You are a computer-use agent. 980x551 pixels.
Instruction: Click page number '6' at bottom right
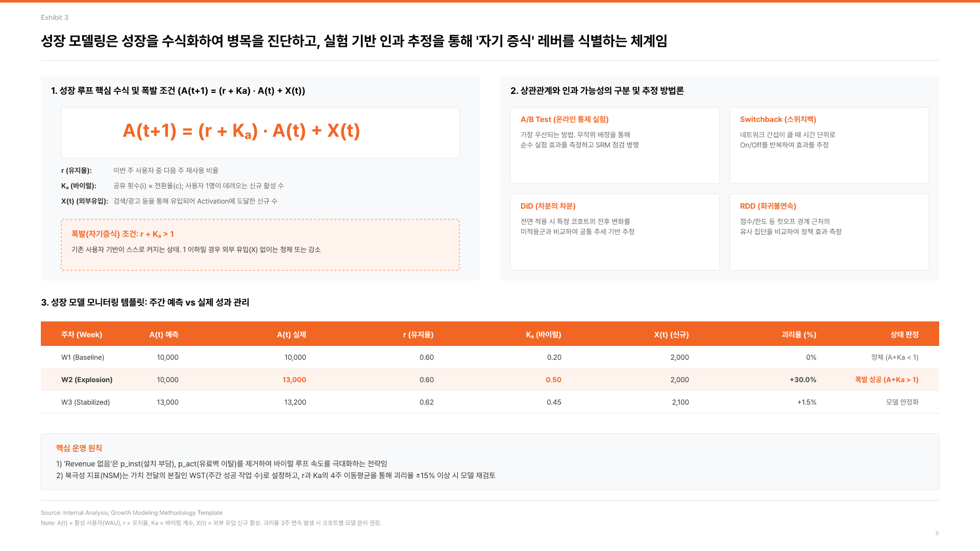pyautogui.click(x=937, y=533)
